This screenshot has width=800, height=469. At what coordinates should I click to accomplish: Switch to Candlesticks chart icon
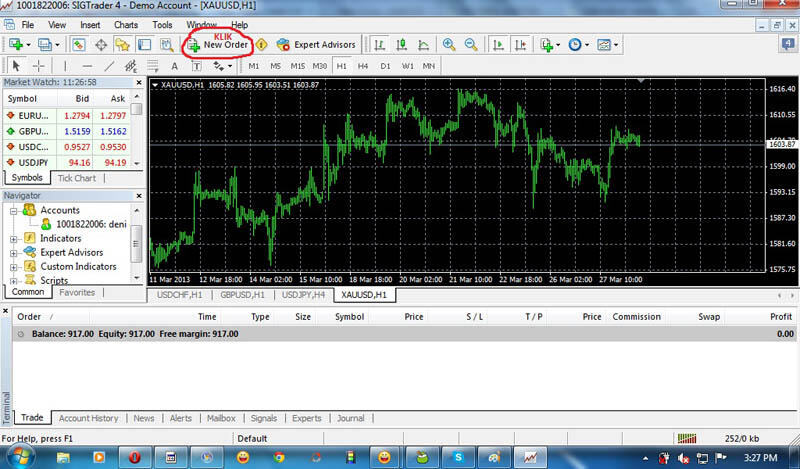tap(402, 45)
